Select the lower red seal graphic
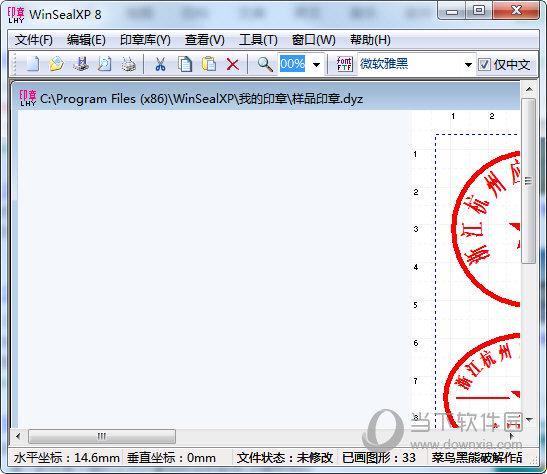This screenshot has width=547, height=474. tap(482, 381)
